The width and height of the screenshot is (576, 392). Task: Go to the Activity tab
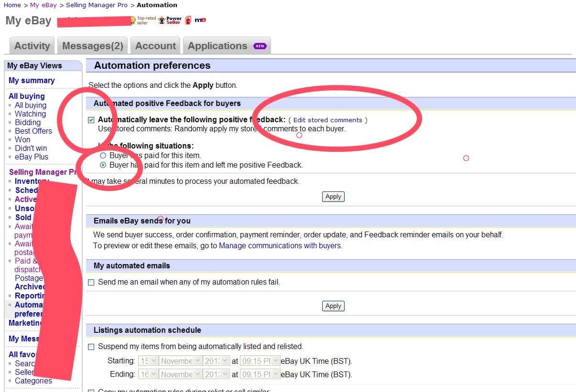pyautogui.click(x=32, y=46)
